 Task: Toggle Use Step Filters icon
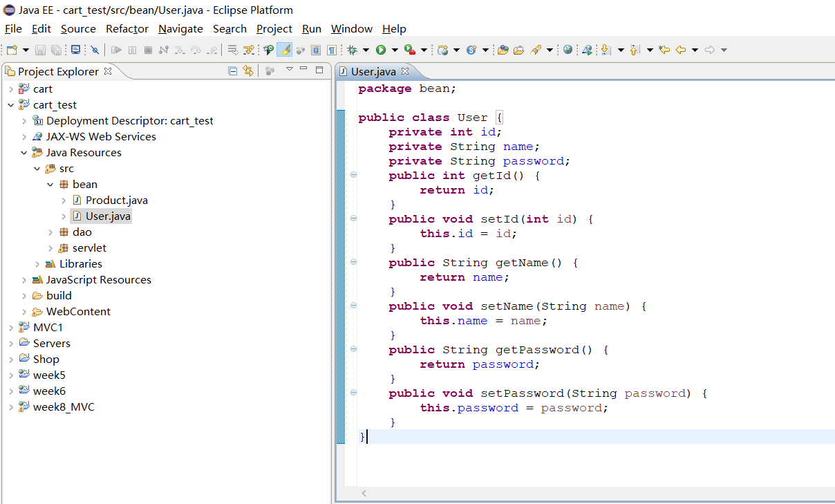click(x=248, y=50)
